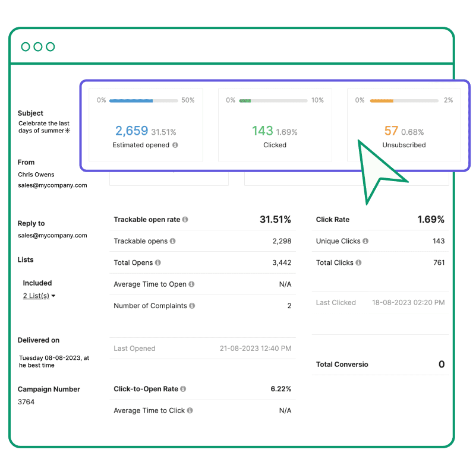Open the Trackable opens info tooltip
This screenshot has height=475, width=476.
[173, 240]
